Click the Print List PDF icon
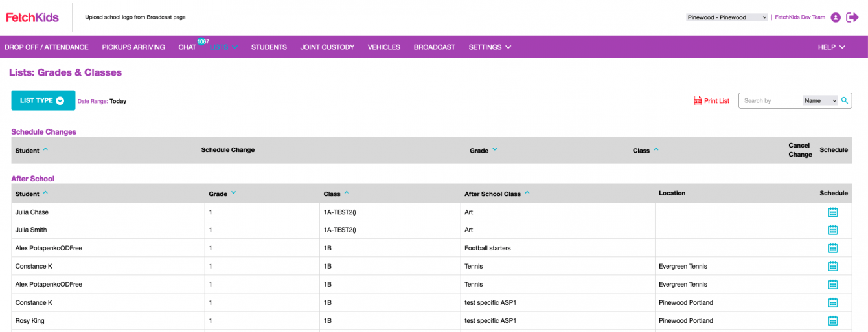The width and height of the screenshot is (868, 332). click(x=698, y=101)
